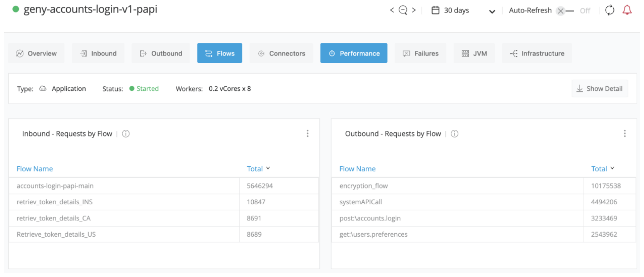644x277 pixels.
Task: Click the 8689 total value
Action: (254, 234)
